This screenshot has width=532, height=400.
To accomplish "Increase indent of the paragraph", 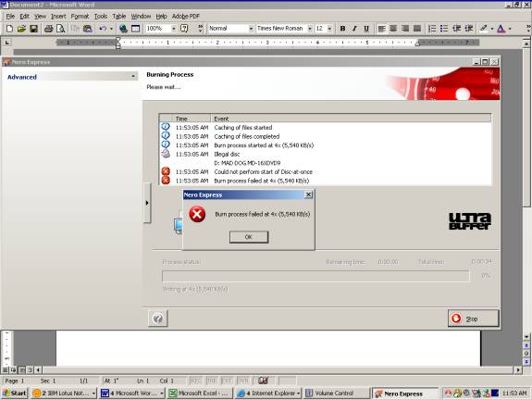I will (x=469, y=29).
